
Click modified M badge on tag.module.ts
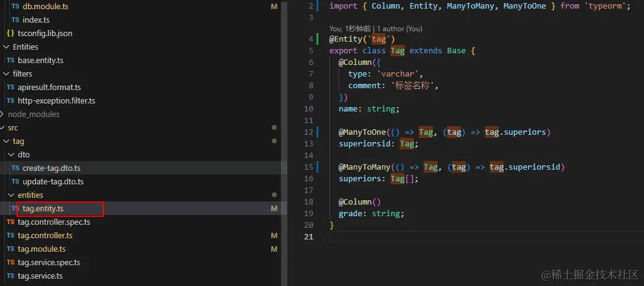pos(274,249)
